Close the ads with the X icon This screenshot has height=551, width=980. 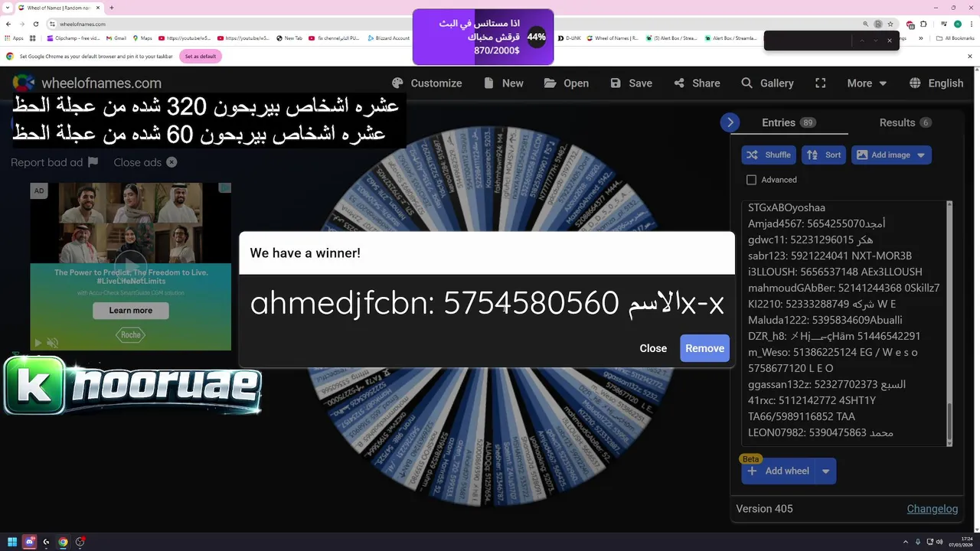171,162
